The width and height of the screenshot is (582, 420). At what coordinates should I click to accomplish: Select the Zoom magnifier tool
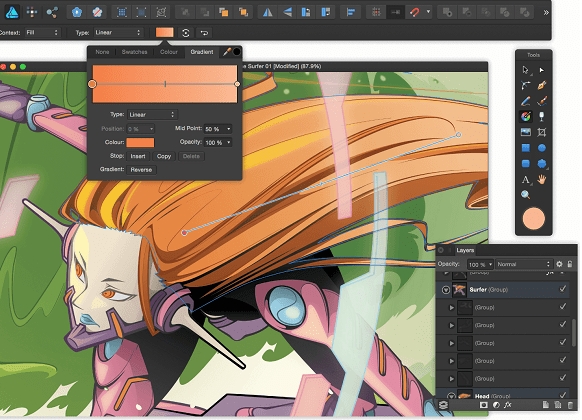click(x=525, y=195)
